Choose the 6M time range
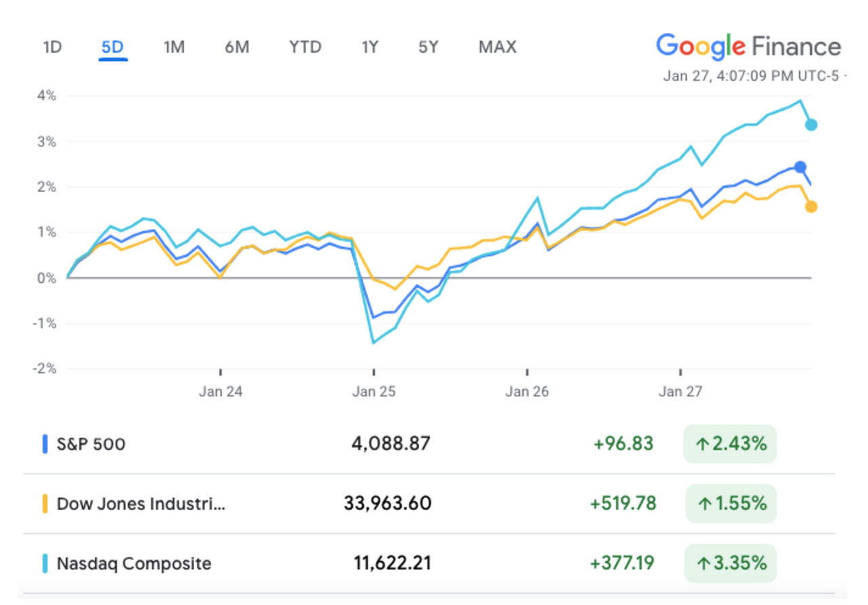 [237, 47]
